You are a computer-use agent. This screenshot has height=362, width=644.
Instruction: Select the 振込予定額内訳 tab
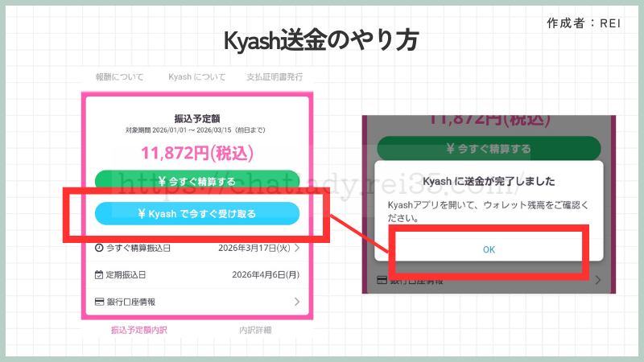tap(138, 330)
